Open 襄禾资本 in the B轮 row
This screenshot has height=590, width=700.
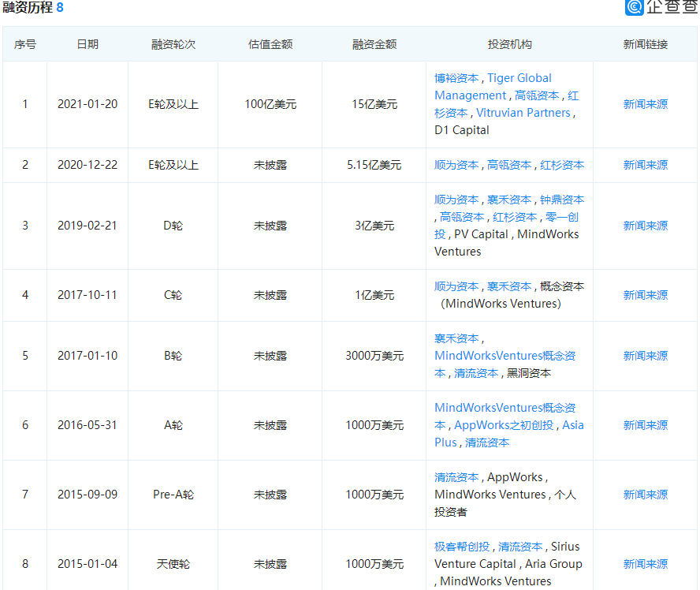(x=456, y=338)
